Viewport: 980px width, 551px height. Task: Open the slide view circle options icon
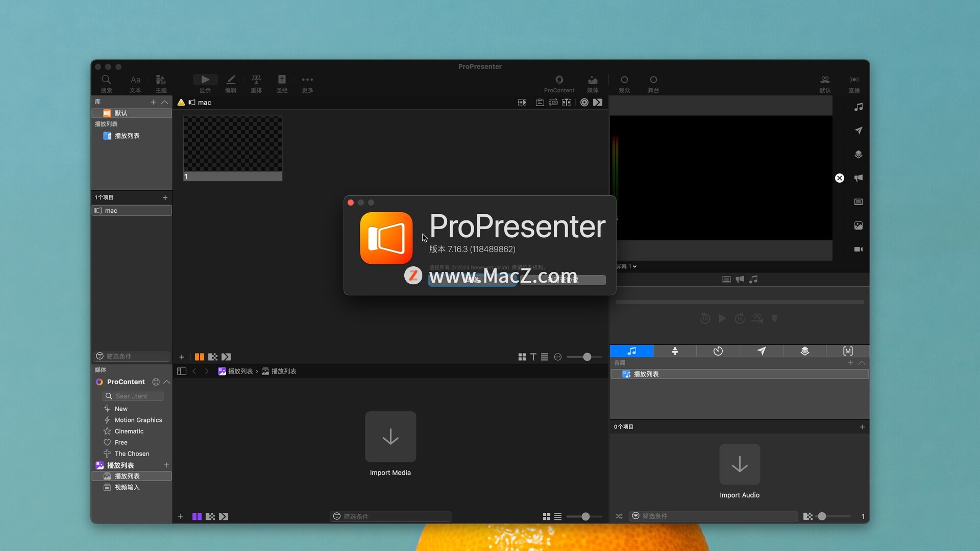point(558,357)
